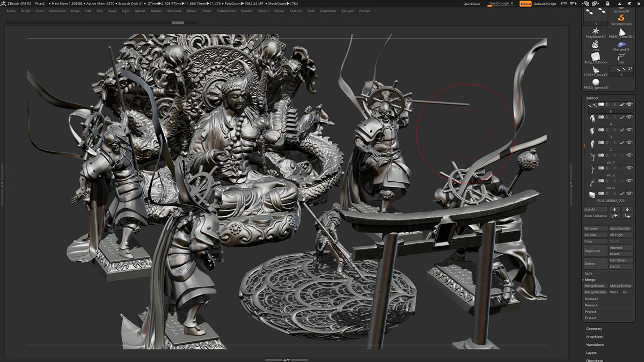Pick the PM3D_Cone3D1 tool thumbnail
The height and width of the screenshot is (362, 644).
click(x=621, y=31)
